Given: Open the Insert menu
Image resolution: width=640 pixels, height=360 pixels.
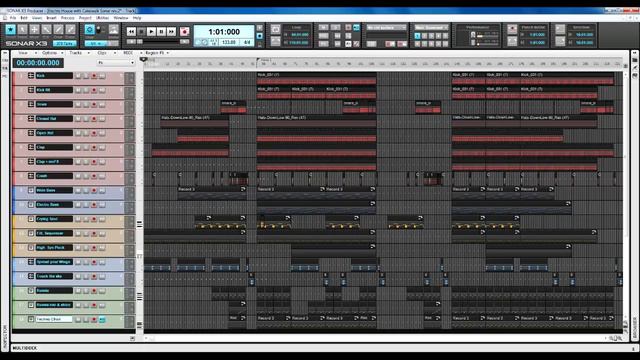Looking at the screenshot, I should pos(51,18).
